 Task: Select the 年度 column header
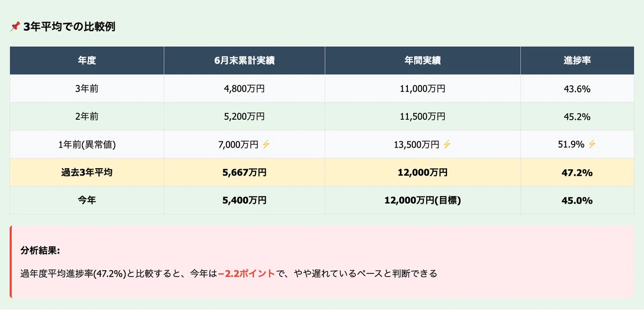pyautogui.click(x=87, y=61)
